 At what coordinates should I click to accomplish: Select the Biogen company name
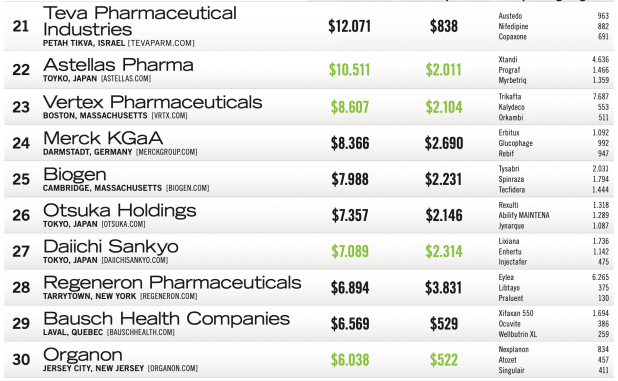[75, 175]
